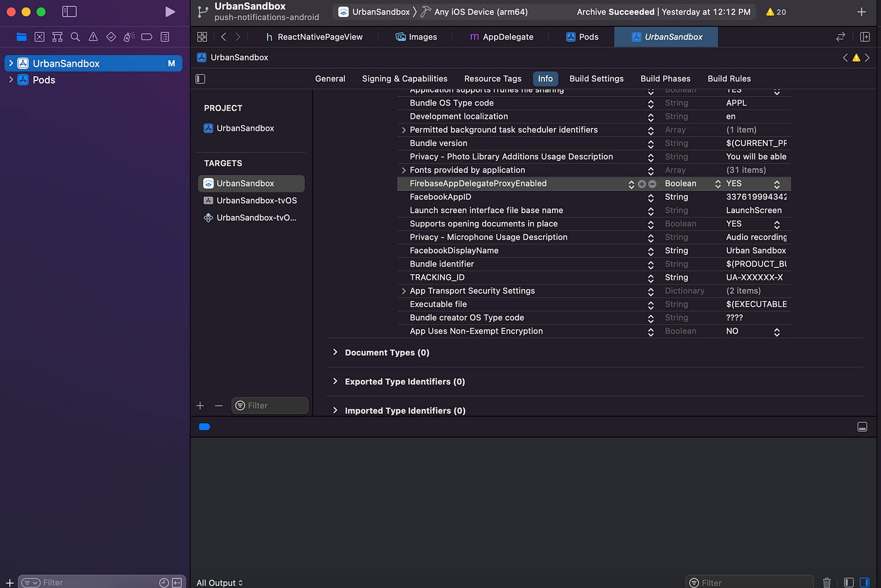
Task: Show recent files clock filter
Action: coord(164,582)
